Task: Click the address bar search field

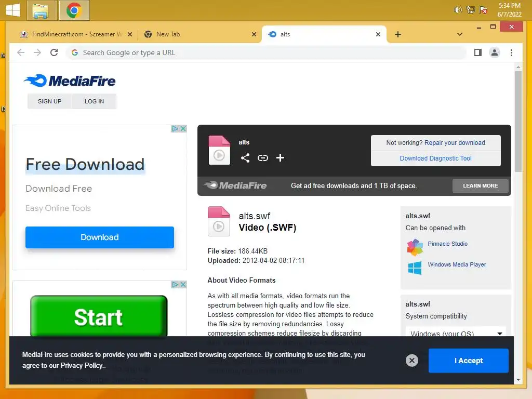Action: (x=267, y=52)
